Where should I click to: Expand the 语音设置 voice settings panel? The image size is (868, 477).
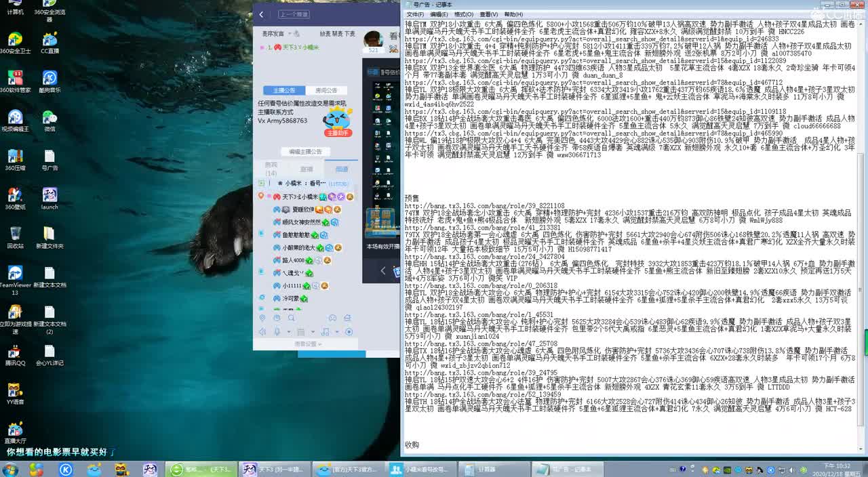coord(309,344)
